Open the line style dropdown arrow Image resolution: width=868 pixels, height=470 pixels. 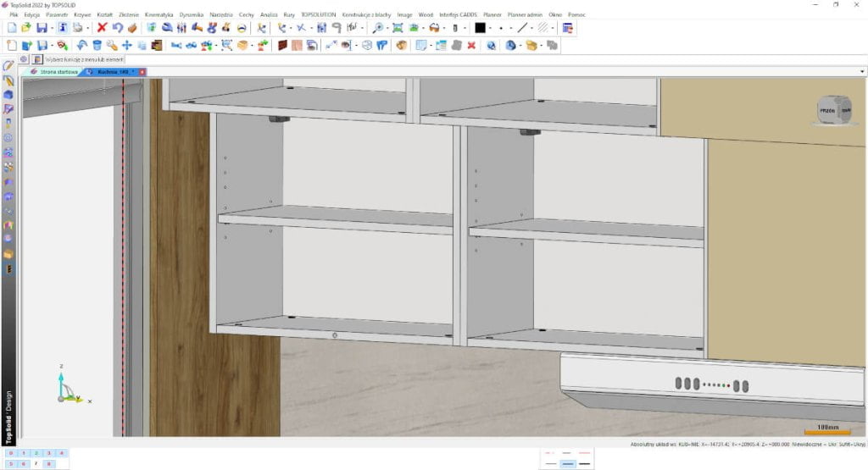[x=532, y=28]
